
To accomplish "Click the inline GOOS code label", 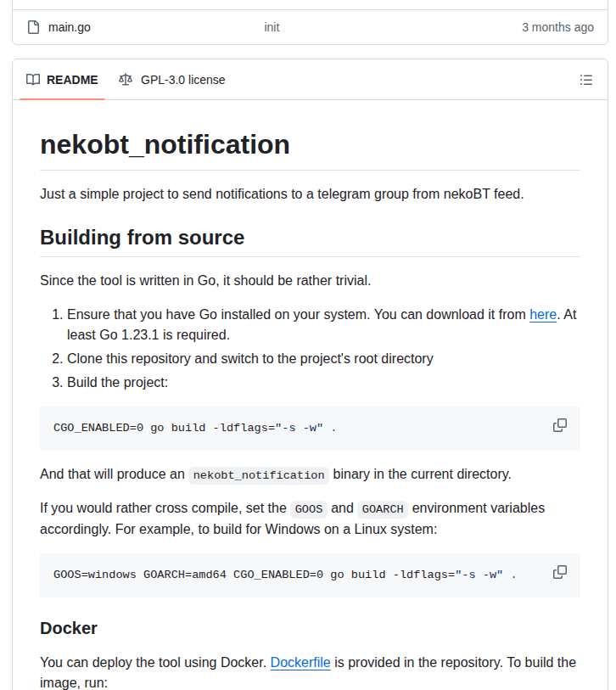I will point(309,509).
